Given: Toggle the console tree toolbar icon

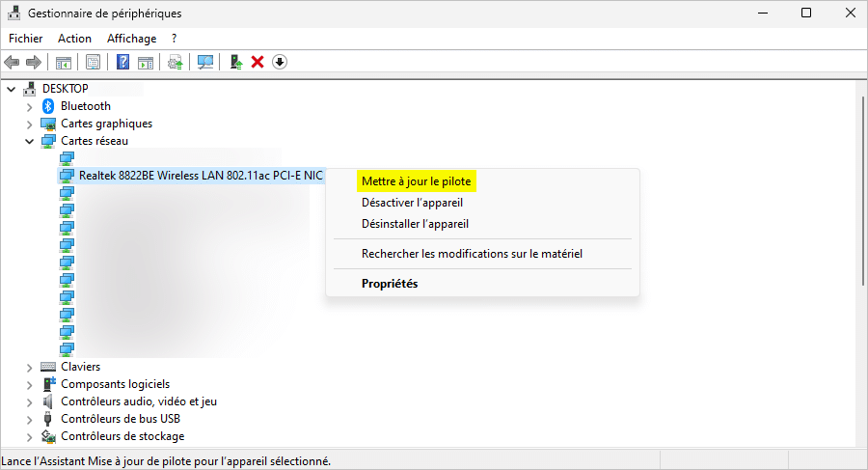Looking at the screenshot, I should tap(63, 62).
